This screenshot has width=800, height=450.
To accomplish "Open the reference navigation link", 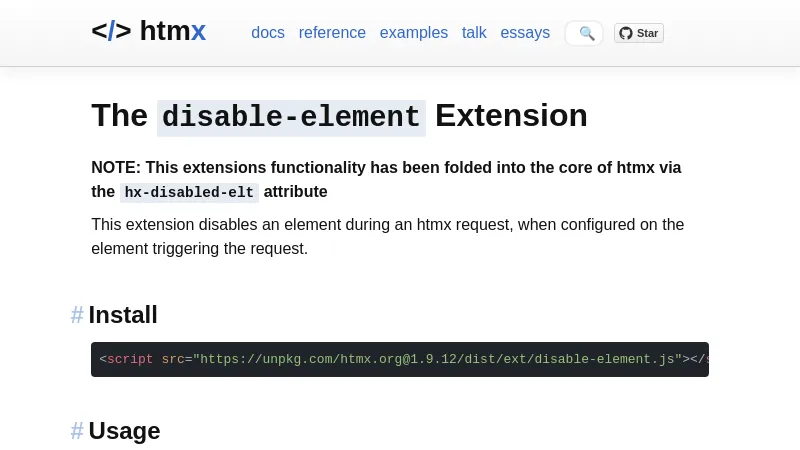I will click(x=332, y=33).
